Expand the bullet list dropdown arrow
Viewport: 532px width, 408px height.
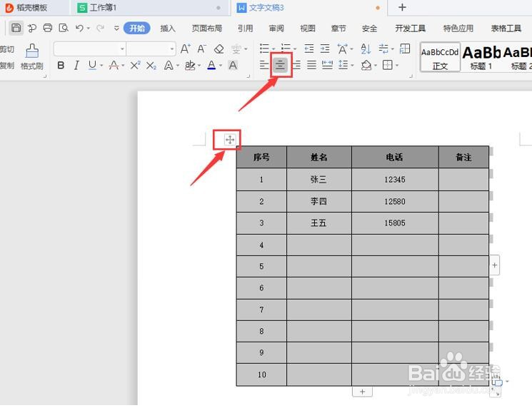pos(273,49)
